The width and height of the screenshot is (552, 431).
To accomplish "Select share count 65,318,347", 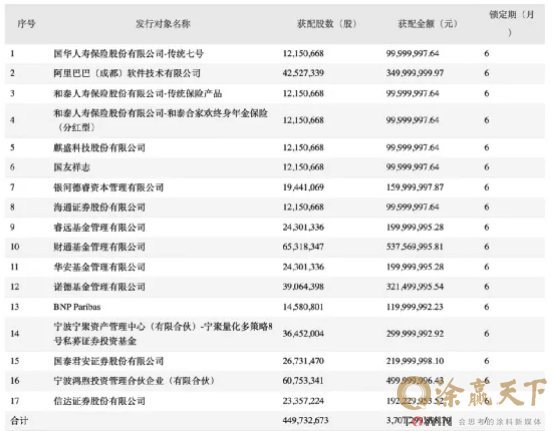I will (303, 247).
